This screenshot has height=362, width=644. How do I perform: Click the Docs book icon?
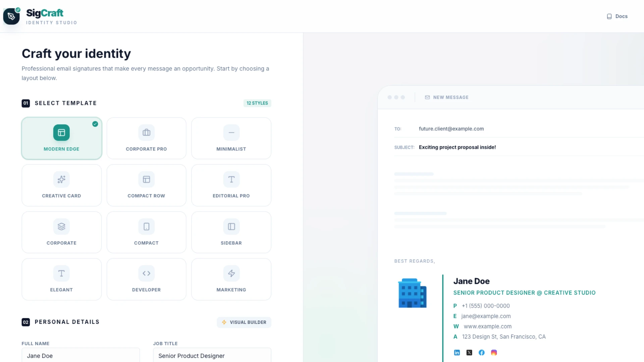tap(609, 16)
